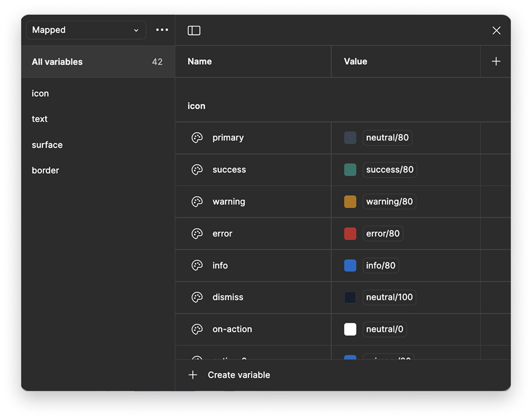Viewport: 532px width, 419px height.
Task: Open the surface variable group
Action: 47,145
